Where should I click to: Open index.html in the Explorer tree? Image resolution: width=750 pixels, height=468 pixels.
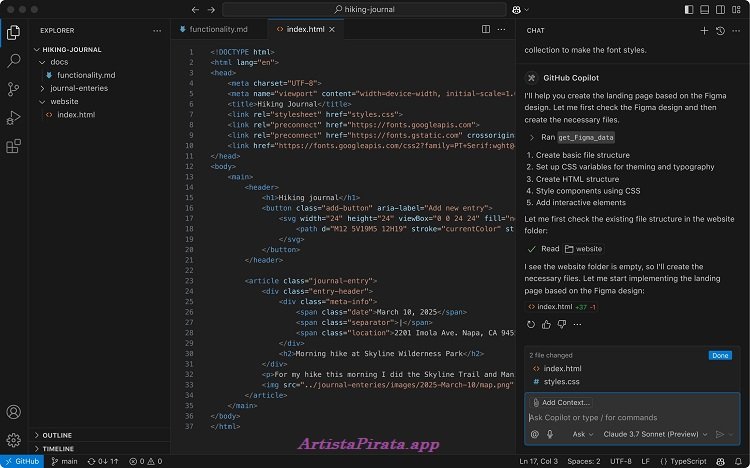tap(76, 115)
